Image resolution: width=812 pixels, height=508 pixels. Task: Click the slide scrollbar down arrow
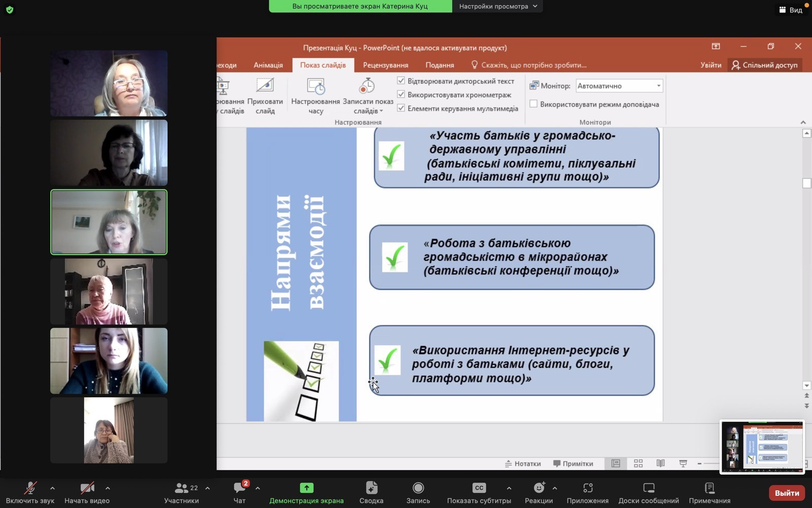pyautogui.click(x=806, y=386)
